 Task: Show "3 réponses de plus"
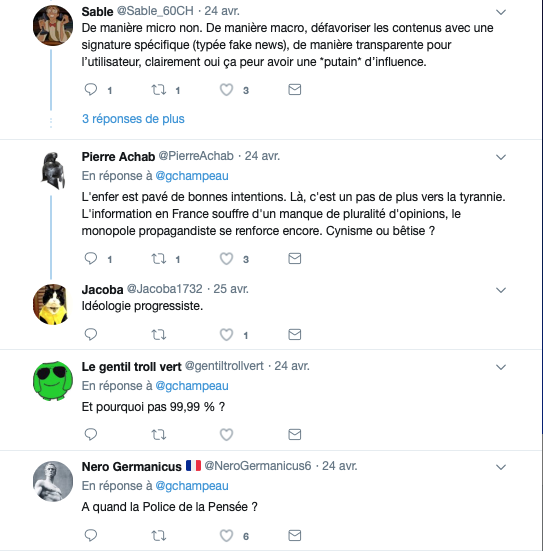[x=133, y=119]
